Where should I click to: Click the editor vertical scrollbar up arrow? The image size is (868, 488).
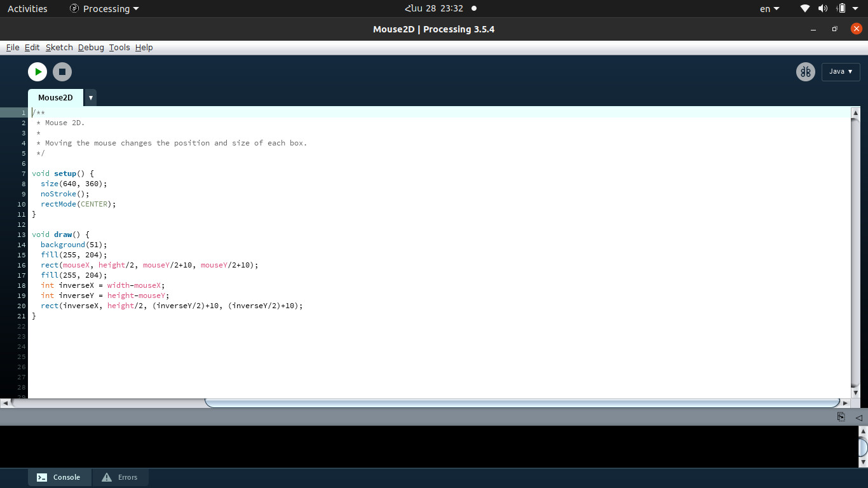point(856,113)
